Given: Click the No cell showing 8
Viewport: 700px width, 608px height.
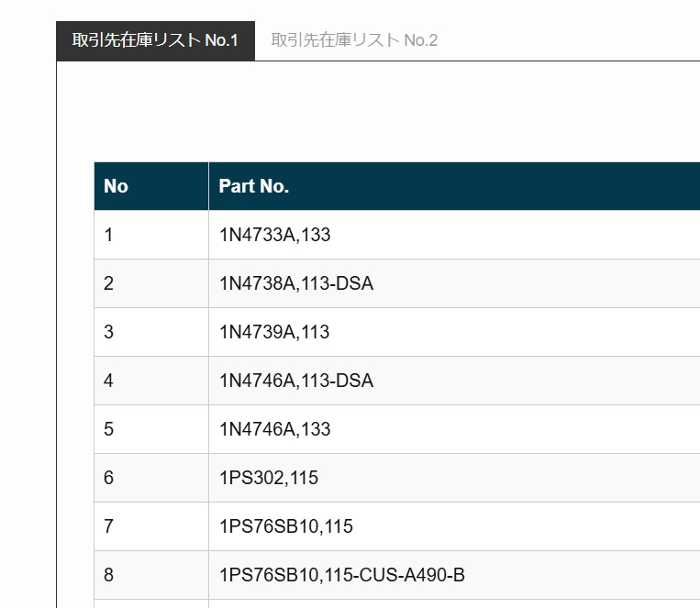Looking at the screenshot, I should [x=108, y=575].
